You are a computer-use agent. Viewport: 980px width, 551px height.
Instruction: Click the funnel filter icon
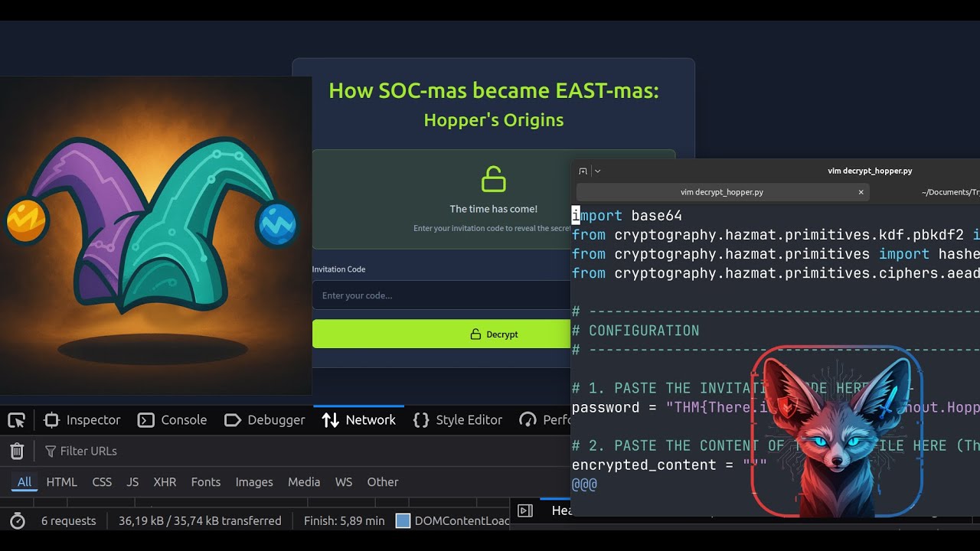point(51,452)
